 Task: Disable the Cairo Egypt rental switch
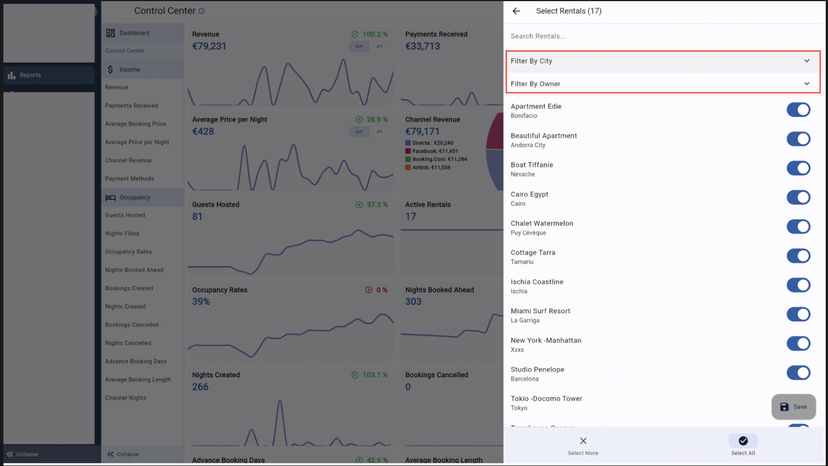(x=797, y=198)
